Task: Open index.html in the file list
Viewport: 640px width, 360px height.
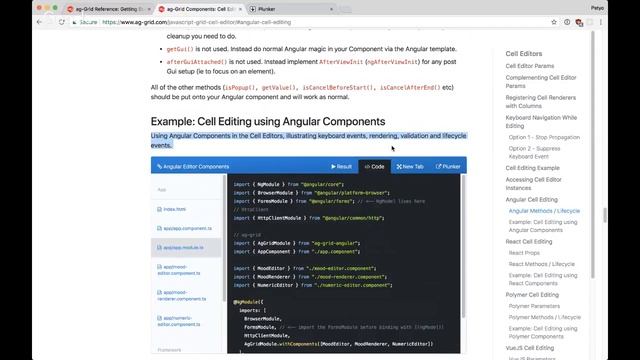Action: 174,209
